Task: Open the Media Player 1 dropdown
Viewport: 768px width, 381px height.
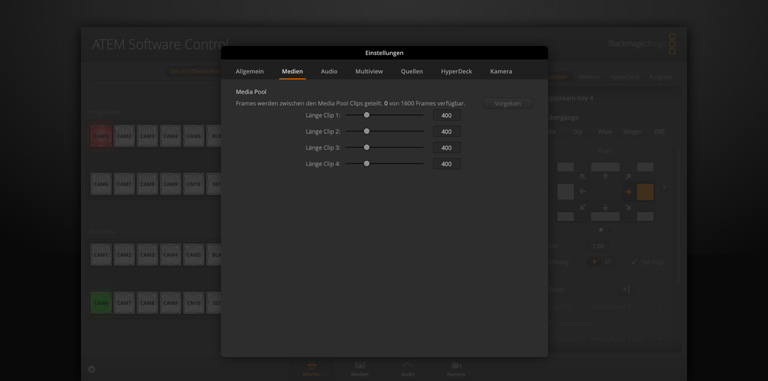Action: (627, 307)
